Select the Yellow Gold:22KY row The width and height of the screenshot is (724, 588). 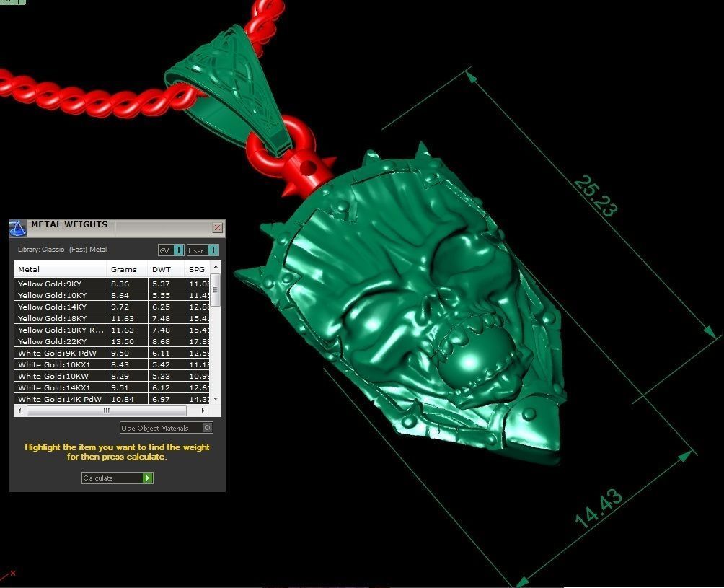point(112,341)
